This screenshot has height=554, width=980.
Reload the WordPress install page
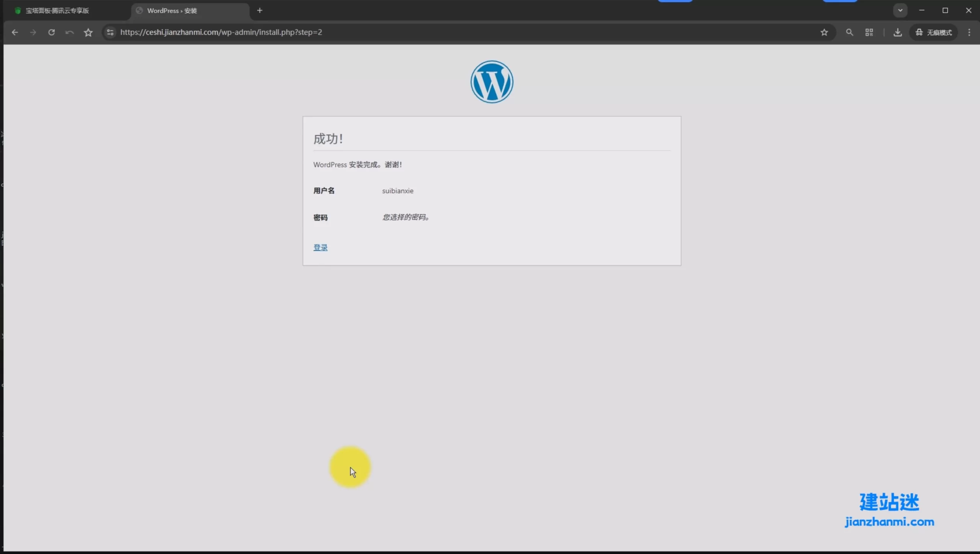pos(51,33)
